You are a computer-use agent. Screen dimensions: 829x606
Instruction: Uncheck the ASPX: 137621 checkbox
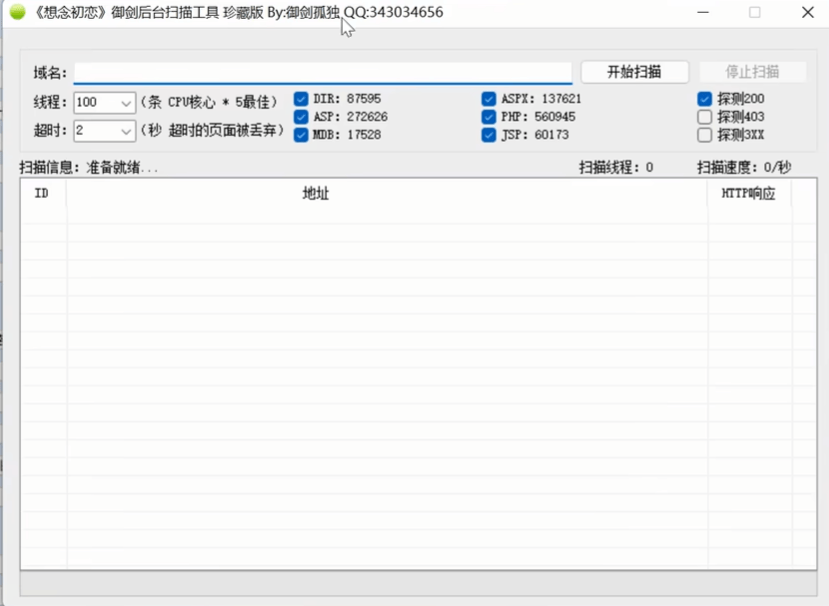489,99
